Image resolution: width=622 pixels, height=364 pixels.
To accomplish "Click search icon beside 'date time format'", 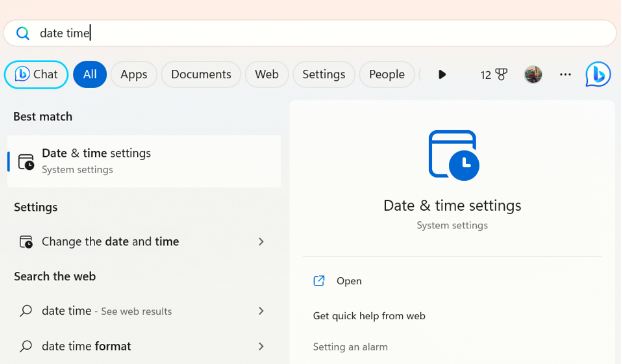I will click(x=26, y=346).
